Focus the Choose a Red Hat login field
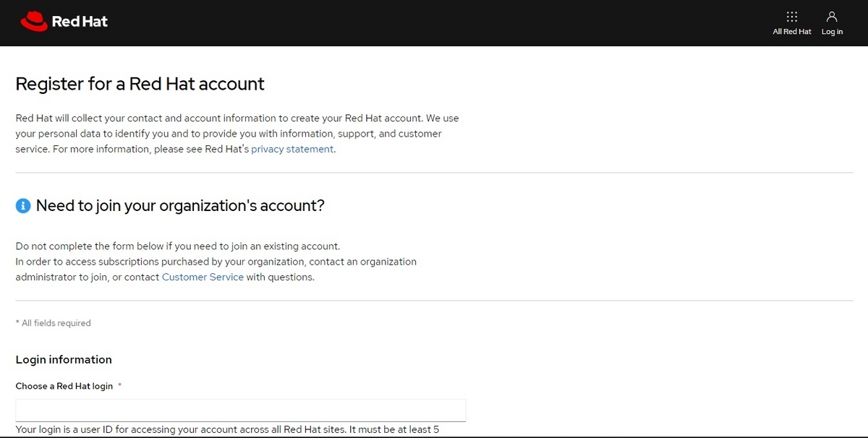868x438 pixels. [241, 410]
